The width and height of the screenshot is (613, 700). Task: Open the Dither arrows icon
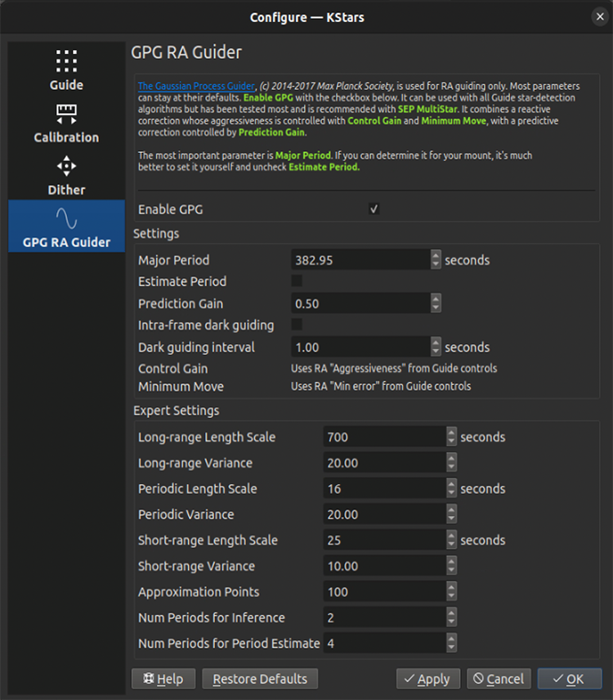[66, 167]
